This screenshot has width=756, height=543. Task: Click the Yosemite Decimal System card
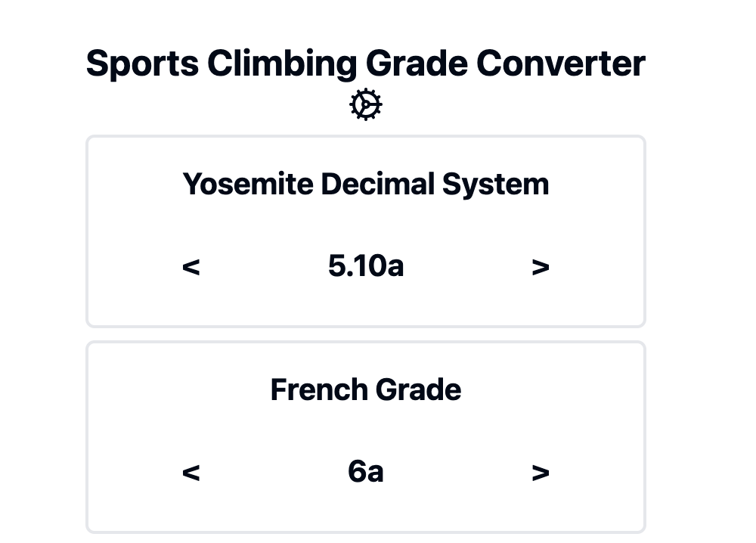pyautogui.click(x=366, y=231)
